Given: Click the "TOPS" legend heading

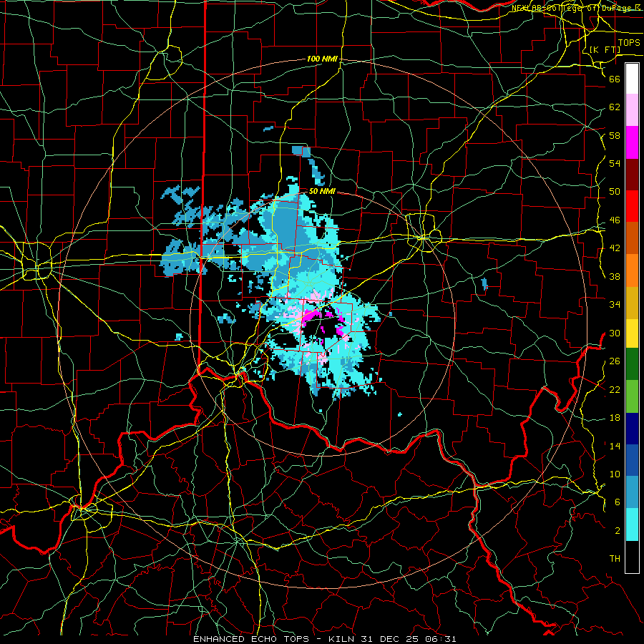Looking at the screenshot, I should (629, 43).
